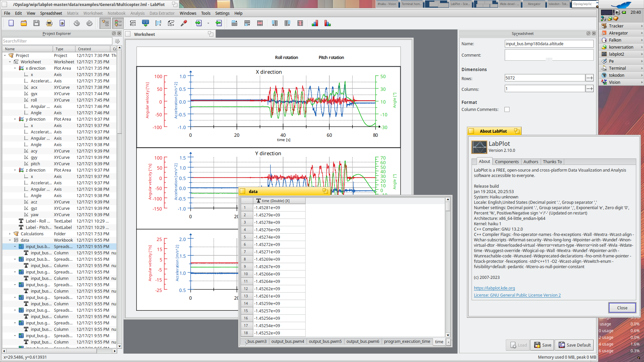Collapse the Project root tree node
The image size is (644, 362).
click(x=5, y=56)
